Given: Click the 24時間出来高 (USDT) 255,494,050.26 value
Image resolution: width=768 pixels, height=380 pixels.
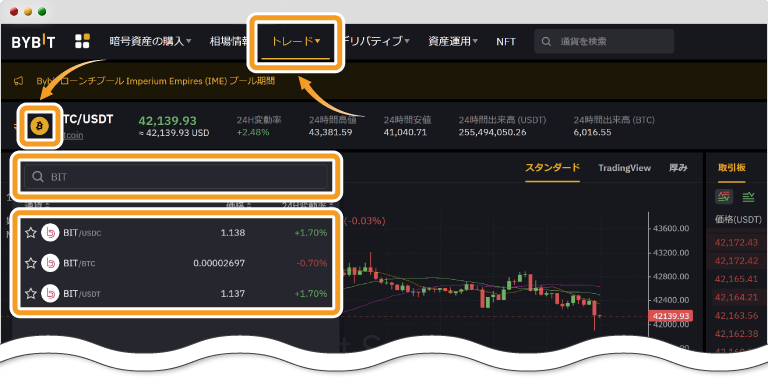Looking at the screenshot, I should [492, 132].
